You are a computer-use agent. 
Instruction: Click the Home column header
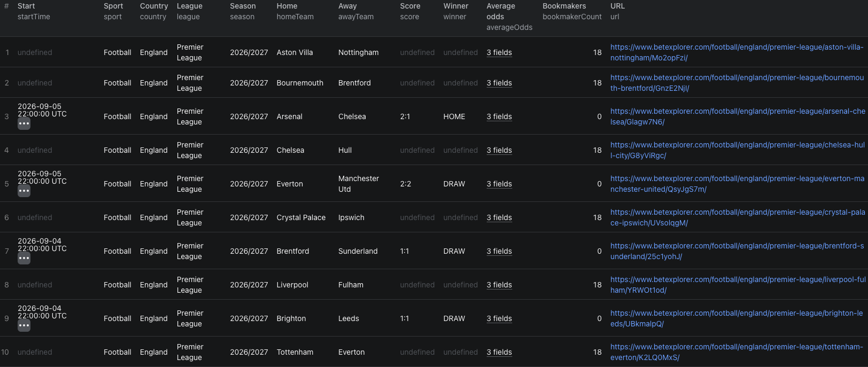[x=287, y=6]
